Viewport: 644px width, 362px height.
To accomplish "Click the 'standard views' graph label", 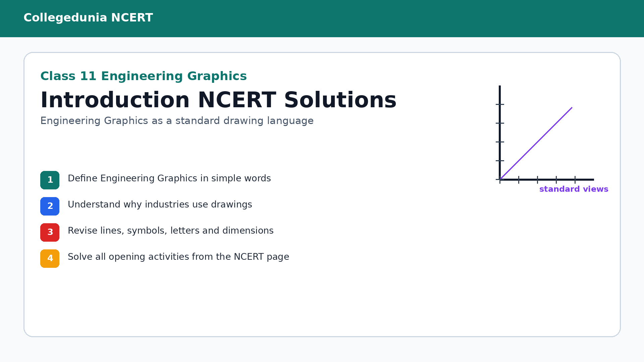I will [x=574, y=189].
